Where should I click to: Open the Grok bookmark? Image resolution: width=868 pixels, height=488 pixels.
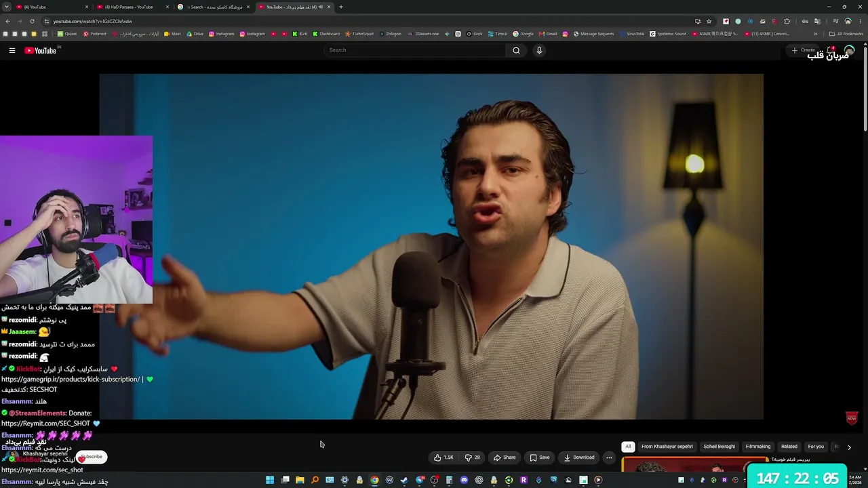(x=474, y=34)
